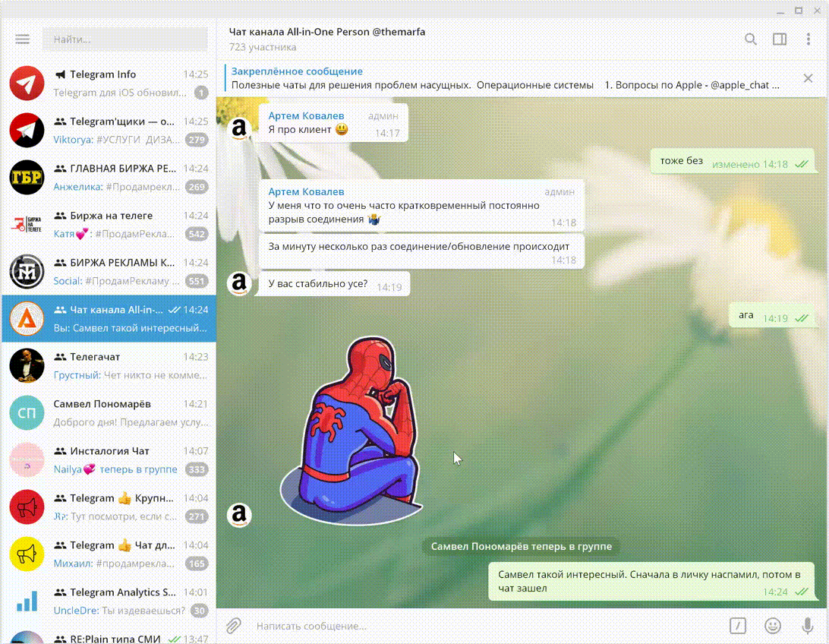
Task: Click the Telegram Info red avatar
Action: tap(27, 83)
